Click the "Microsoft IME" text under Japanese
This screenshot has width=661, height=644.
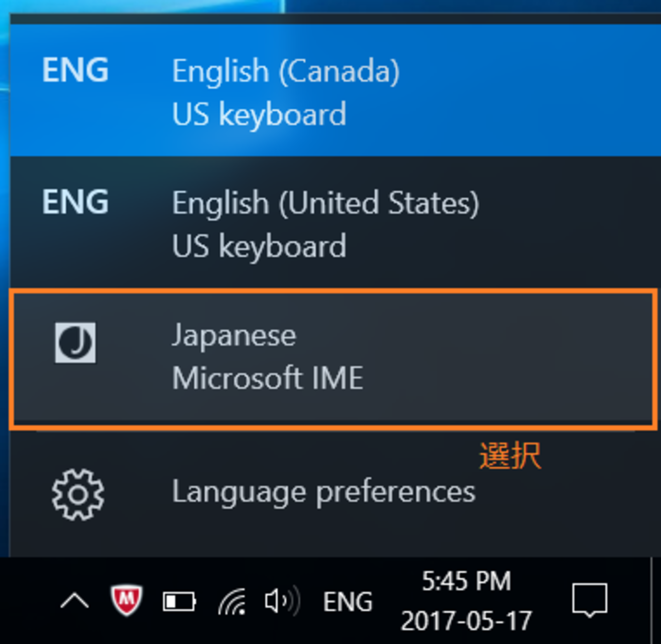coord(267,378)
